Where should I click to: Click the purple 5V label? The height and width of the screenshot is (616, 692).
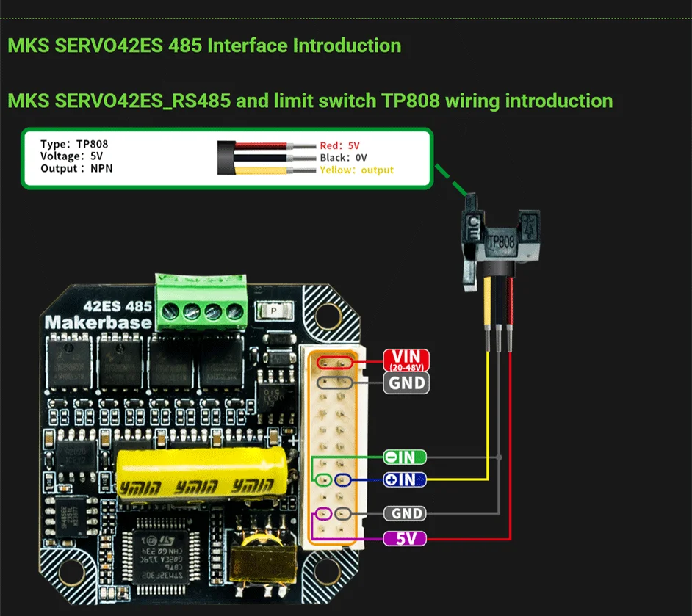(405, 538)
